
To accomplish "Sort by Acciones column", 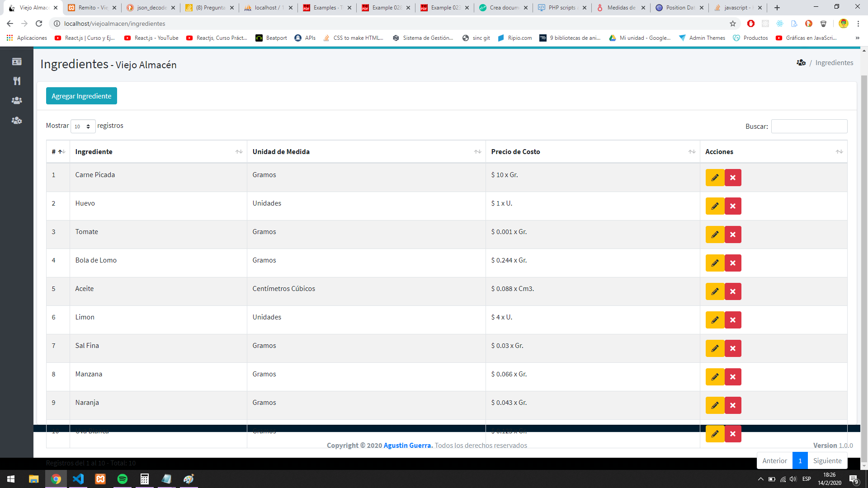I will point(774,152).
